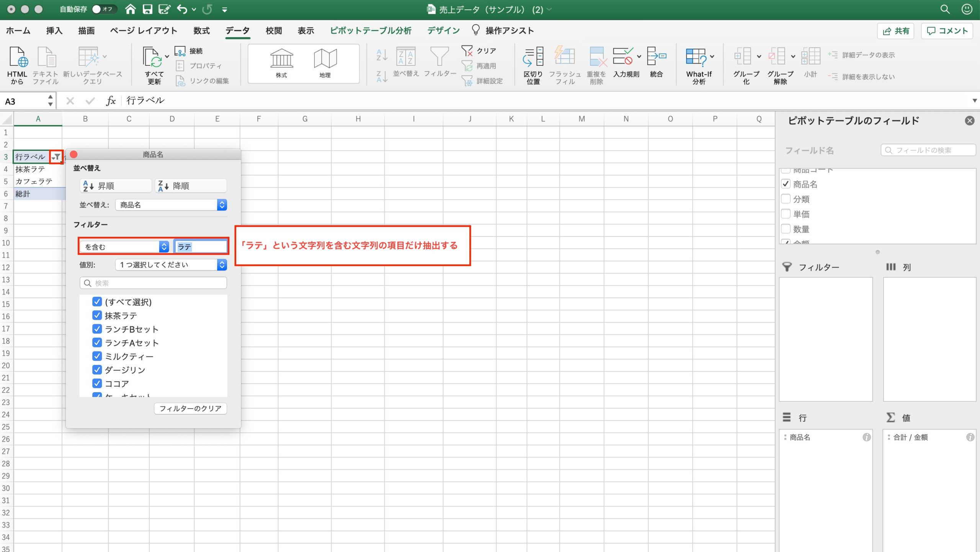Click the 共有 share button
980x552 pixels.
895,31
